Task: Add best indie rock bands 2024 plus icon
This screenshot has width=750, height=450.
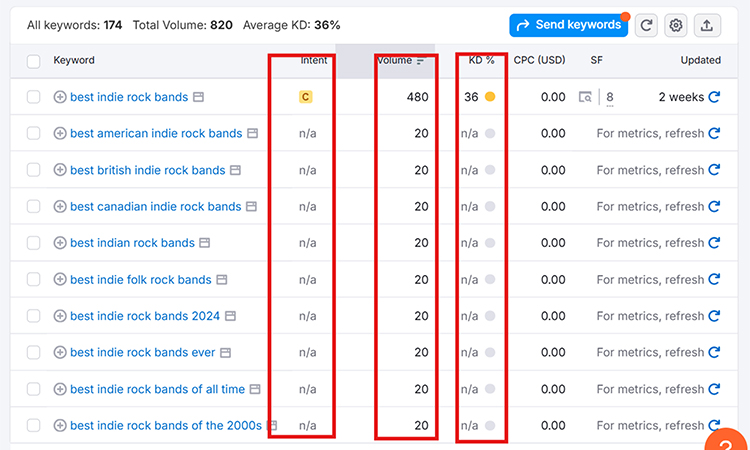Action: [x=60, y=316]
